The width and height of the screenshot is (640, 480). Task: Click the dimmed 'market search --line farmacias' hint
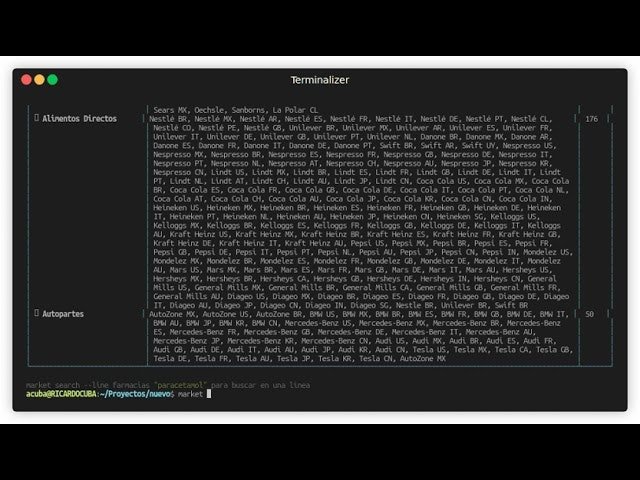coord(88,385)
